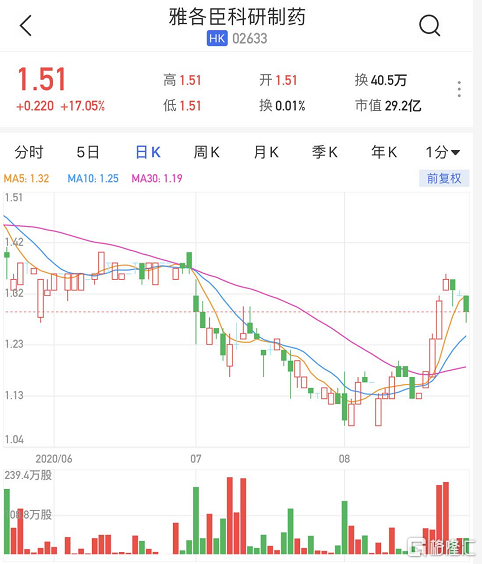Screen dimensions: 482x564
Task: Switch to the 分时 tab
Action: [28, 153]
